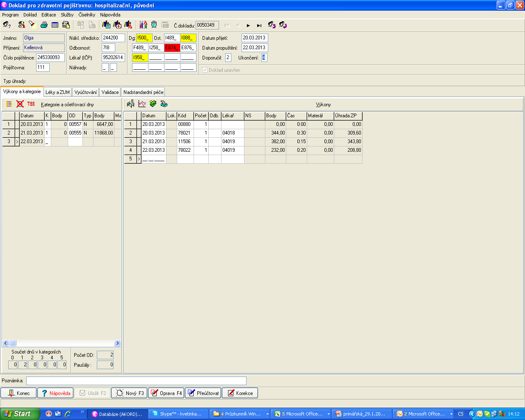Image resolution: width=525 pixels, height=420 pixels.
Task: Switch to the Validace tab
Action: [x=110, y=92]
